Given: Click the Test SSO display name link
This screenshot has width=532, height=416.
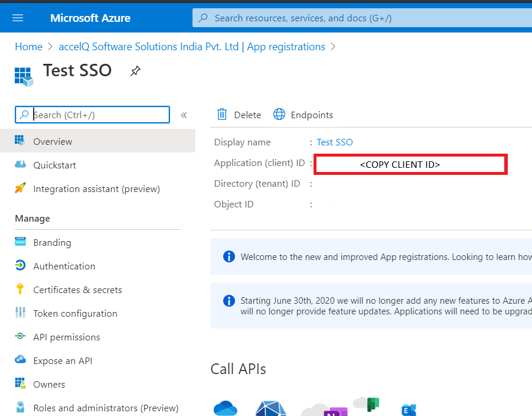Looking at the screenshot, I should [335, 142].
